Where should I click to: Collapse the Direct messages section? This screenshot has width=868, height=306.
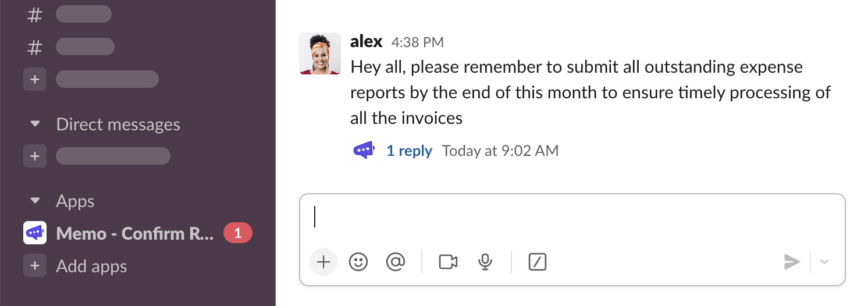[35, 124]
